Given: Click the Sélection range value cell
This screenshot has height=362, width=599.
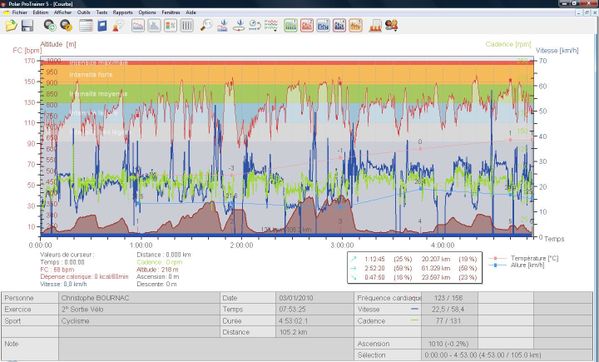Looking at the screenshot, I should point(507,355).
